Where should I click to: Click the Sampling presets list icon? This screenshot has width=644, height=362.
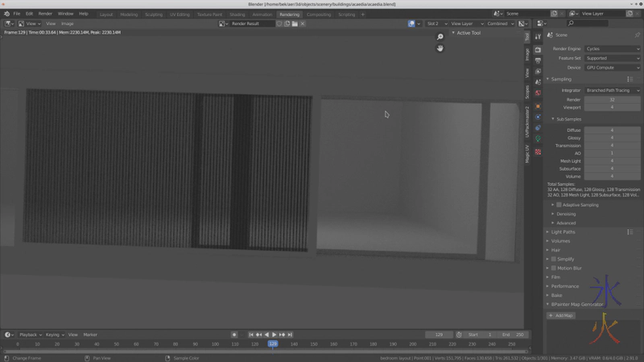point(630,79)
